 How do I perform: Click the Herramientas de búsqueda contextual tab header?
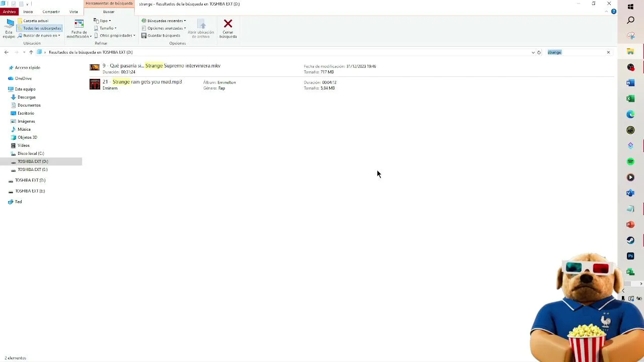click(109, 4)
